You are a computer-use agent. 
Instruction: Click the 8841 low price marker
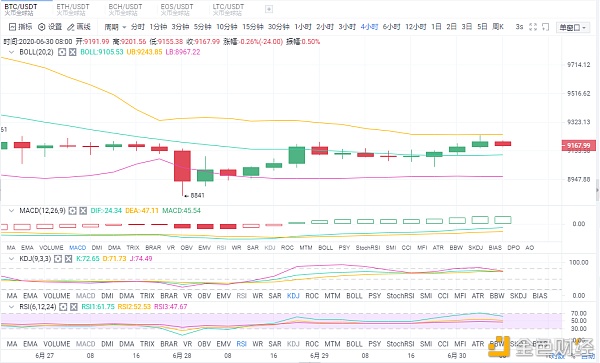195,195
